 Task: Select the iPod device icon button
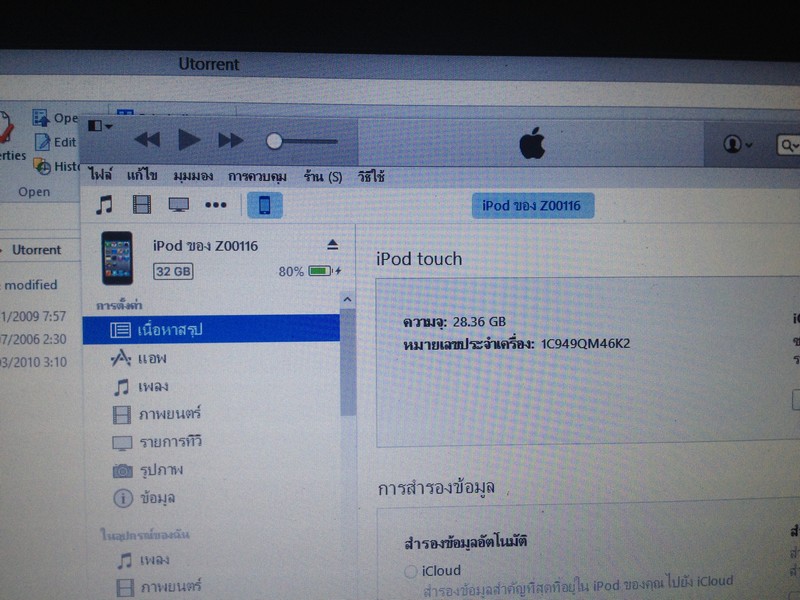tap(264, 205)
